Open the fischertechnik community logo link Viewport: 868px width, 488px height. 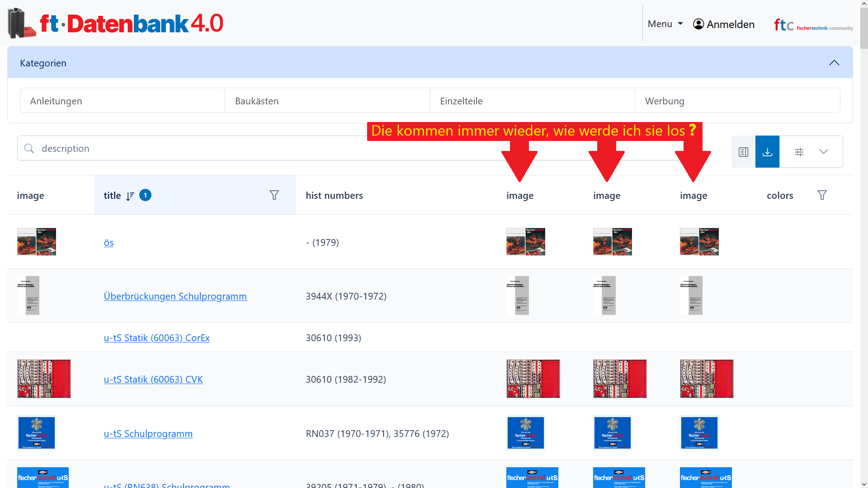point(813,25)
